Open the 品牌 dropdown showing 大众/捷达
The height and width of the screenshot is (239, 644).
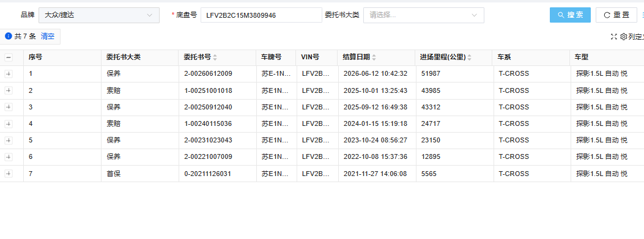click(x=99, y=15)
